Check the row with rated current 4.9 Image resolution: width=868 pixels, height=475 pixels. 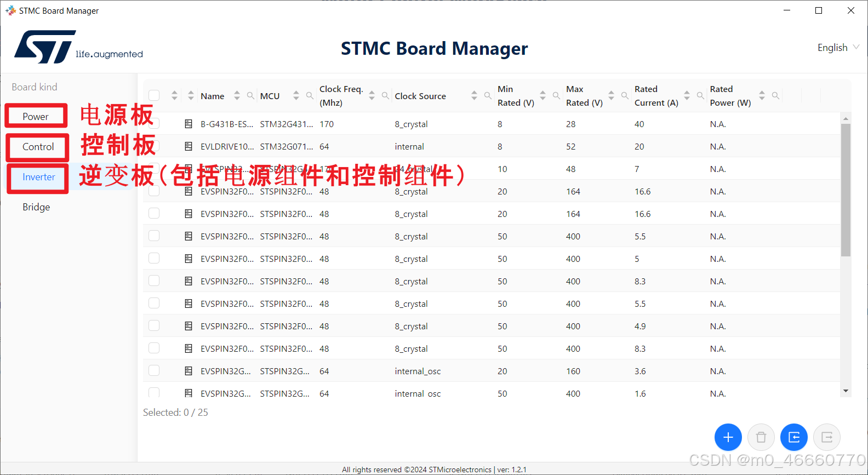click(x=154, y=325)
